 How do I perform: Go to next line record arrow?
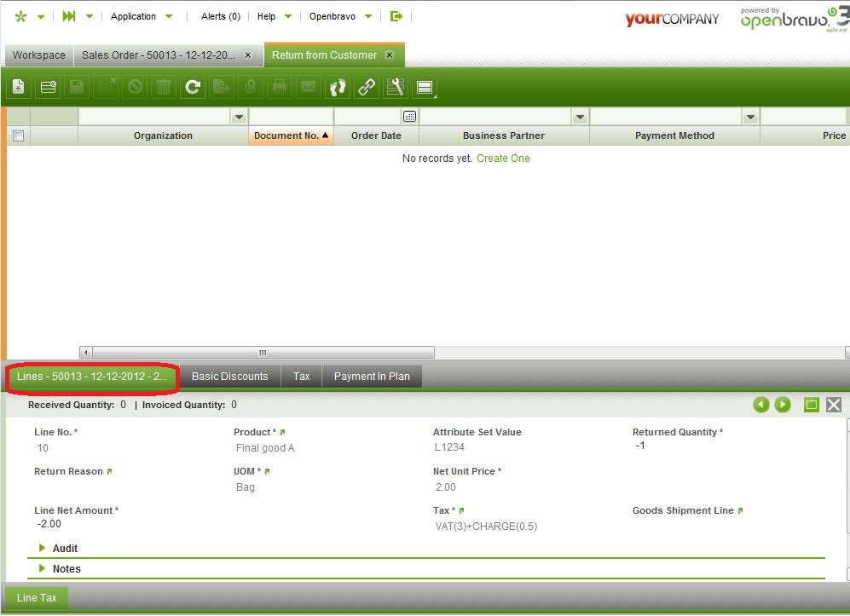coord(783,406)
